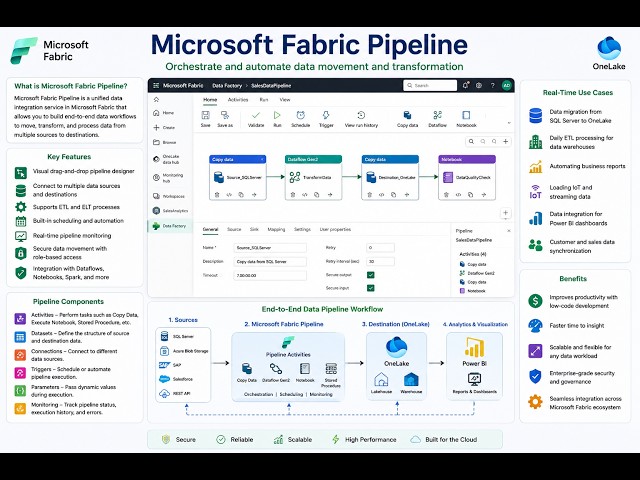
Task: Open OneLake data hub in the sidebar
Action: tap(166, 159)
